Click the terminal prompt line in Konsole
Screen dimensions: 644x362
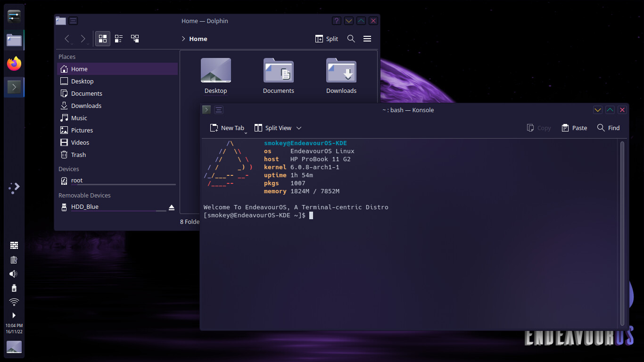click(x=258, y=215)
